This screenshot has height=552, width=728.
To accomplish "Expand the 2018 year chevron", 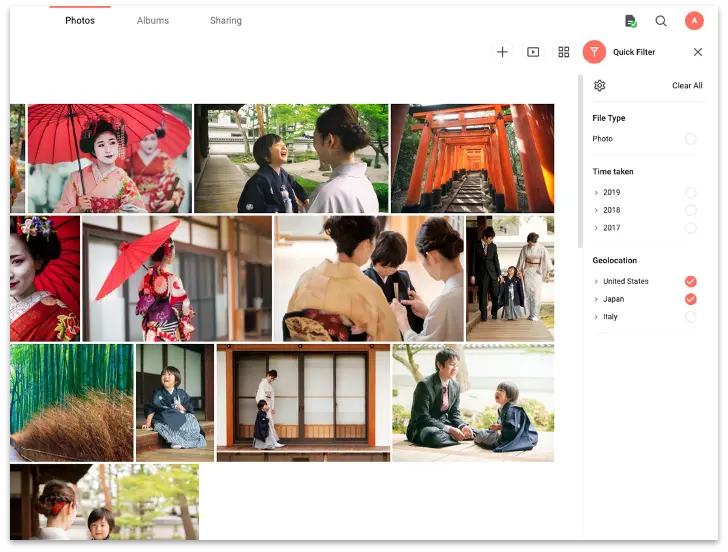I will pyautogui.click(x=596, y=210).
